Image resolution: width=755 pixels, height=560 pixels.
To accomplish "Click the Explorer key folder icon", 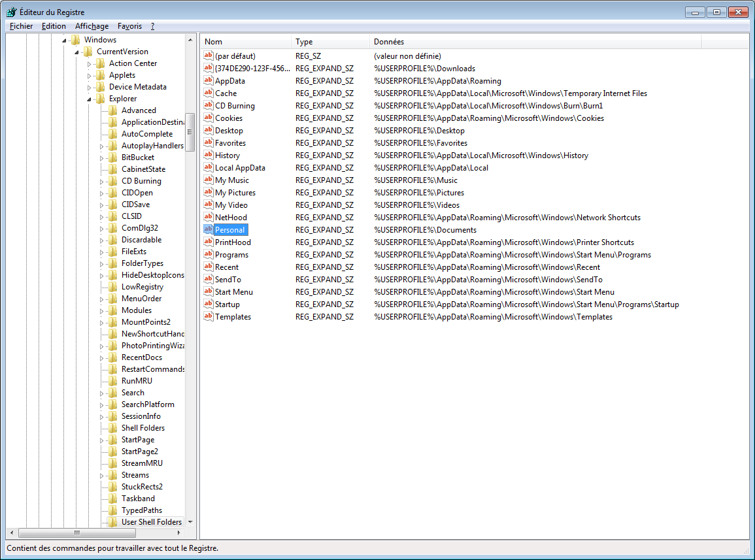I will [100, 99].
